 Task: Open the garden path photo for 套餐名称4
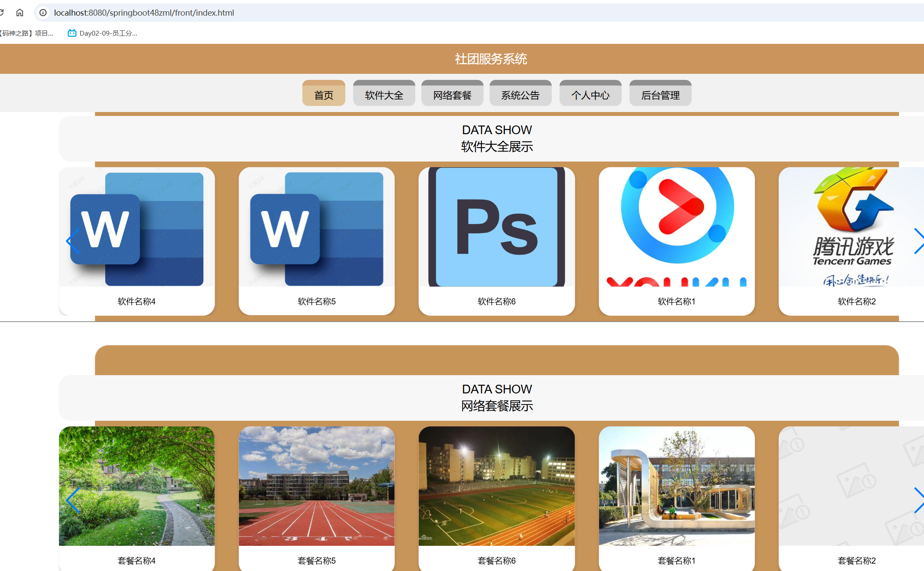[x=137, y=486]
